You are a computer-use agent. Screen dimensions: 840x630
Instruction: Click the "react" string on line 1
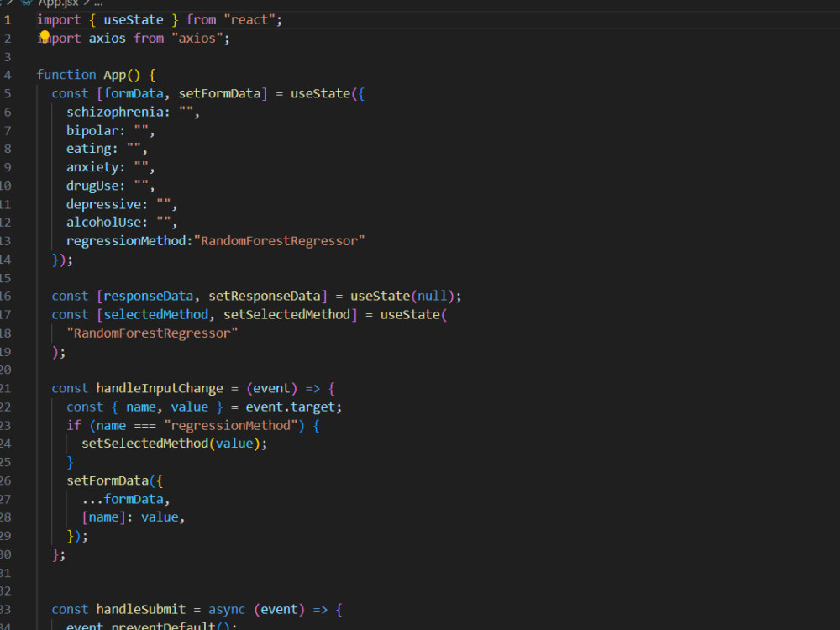(249, 20)
